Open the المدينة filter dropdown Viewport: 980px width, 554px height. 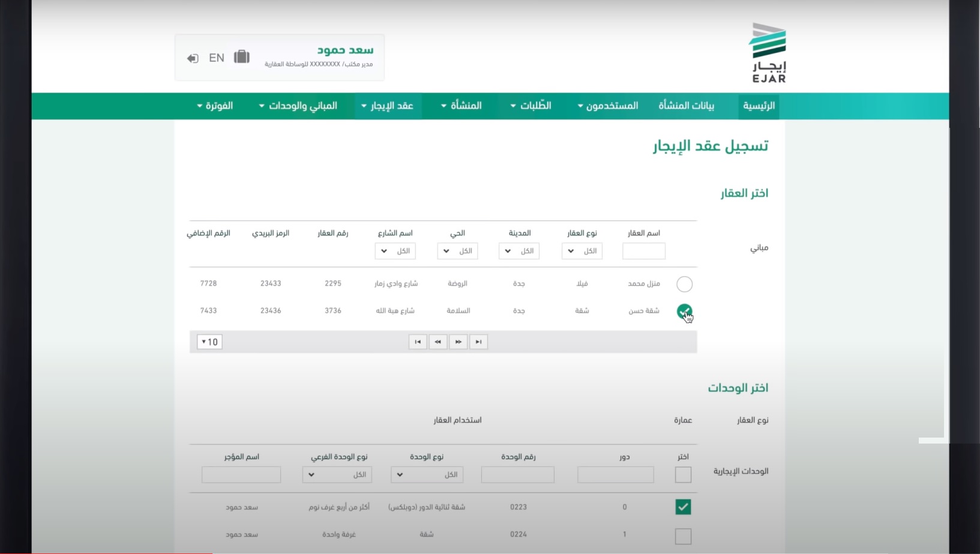pos(519,251)
